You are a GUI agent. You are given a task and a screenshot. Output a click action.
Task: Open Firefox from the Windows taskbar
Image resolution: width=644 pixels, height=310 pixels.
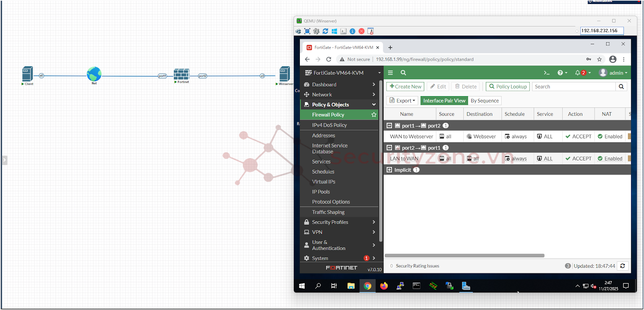(x=384, y=286)
